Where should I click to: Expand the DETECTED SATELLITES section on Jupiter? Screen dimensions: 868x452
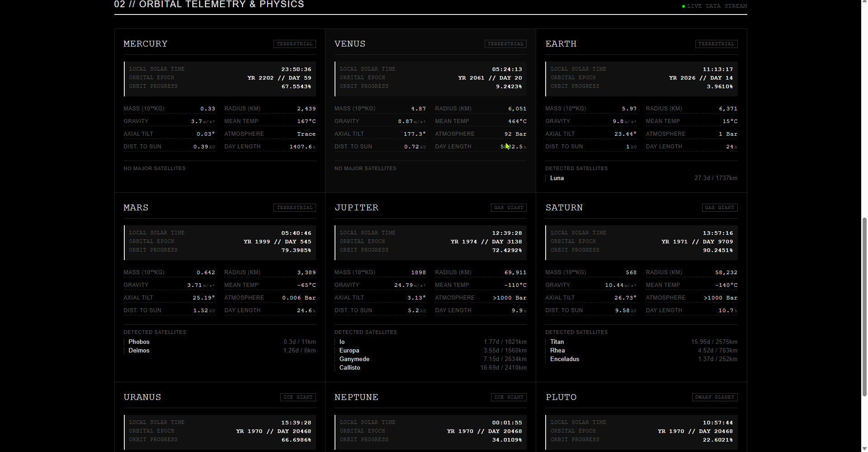pos(365,332)
